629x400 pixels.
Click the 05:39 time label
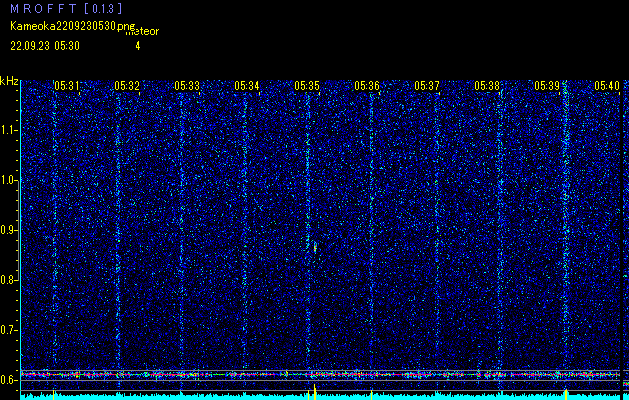[x=547, y=86]
